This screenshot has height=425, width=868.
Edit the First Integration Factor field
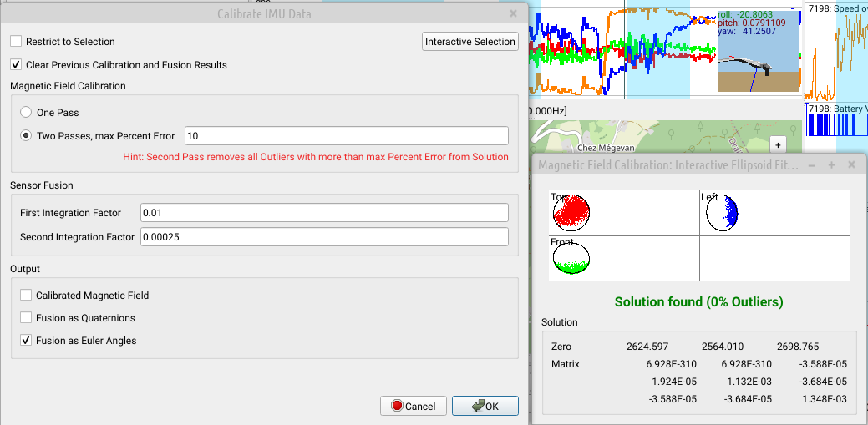coord(324,212)
